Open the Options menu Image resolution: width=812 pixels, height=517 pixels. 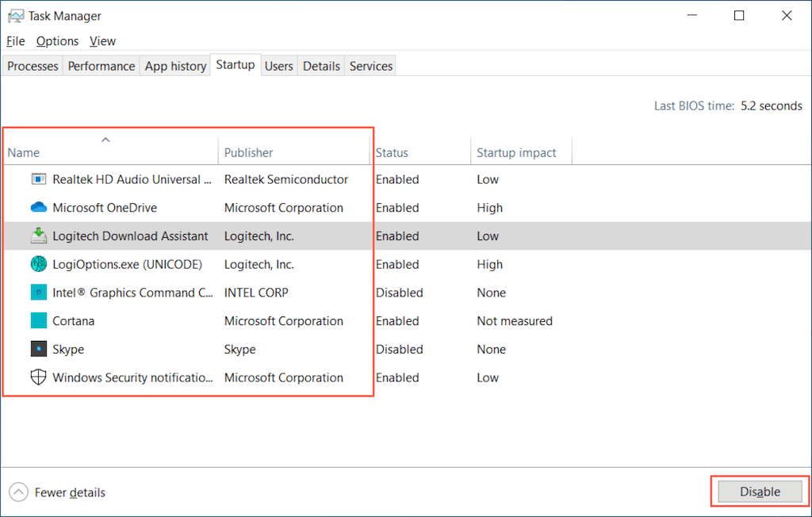click(57, 41)
